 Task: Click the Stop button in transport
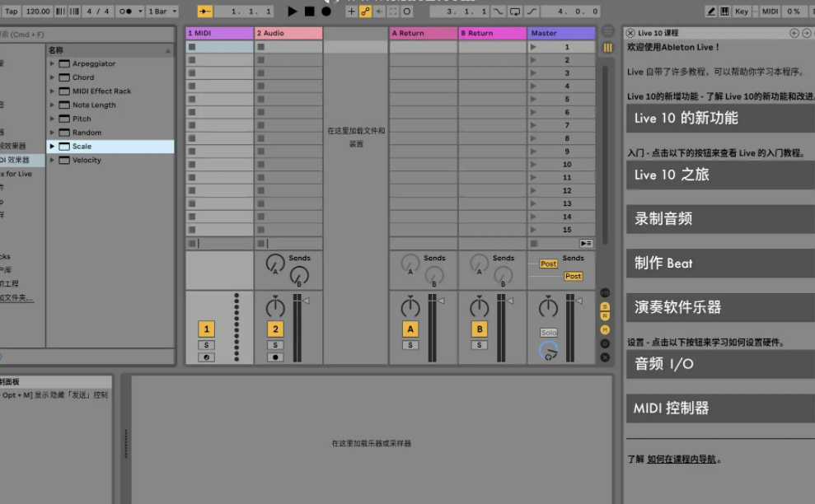pos(309,11)
